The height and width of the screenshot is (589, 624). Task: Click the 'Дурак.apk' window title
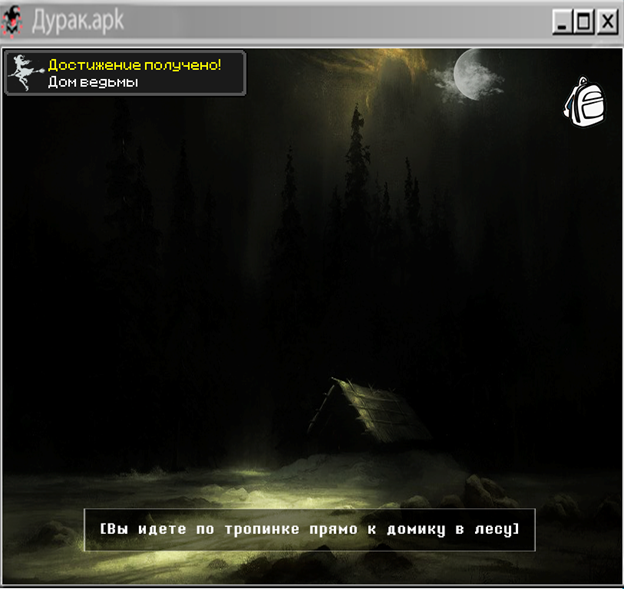point(78,21)
